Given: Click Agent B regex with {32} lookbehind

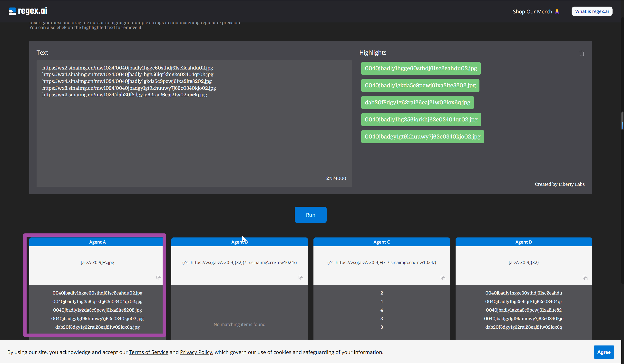Looking at the screenshot, I should click(239, 263).
